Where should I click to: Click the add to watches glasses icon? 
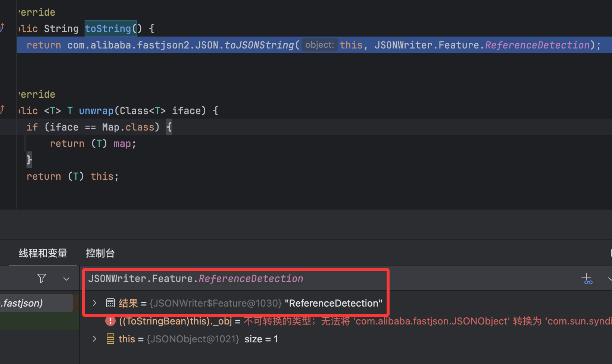587,279
